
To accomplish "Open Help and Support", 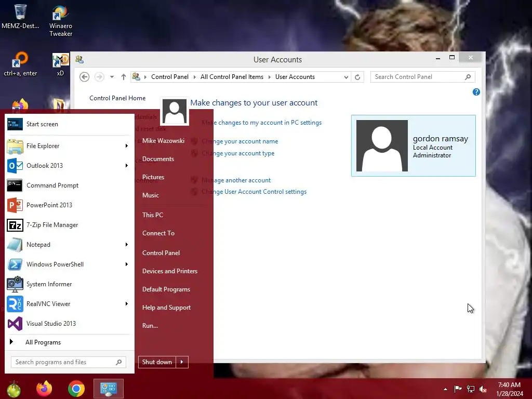I will click(166, 308).
